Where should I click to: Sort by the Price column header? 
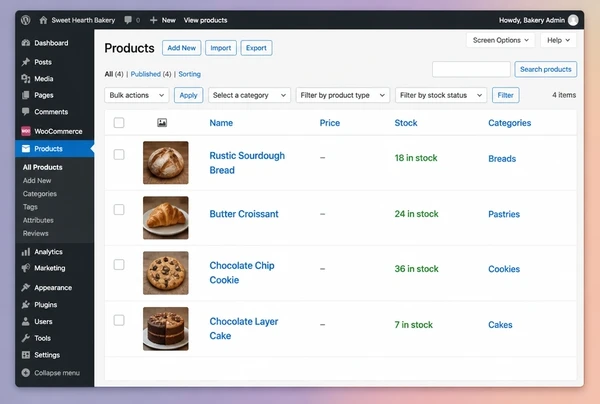330,123
